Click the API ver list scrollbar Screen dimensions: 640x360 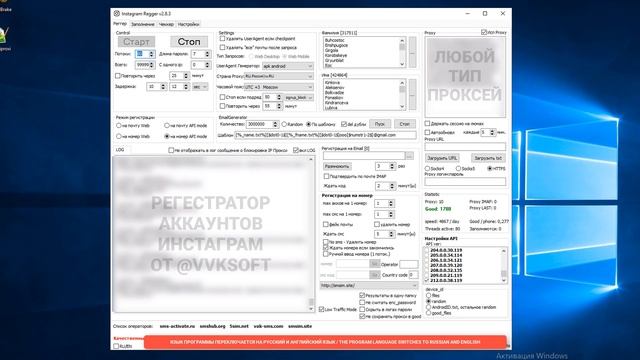[x=504, y=266]
